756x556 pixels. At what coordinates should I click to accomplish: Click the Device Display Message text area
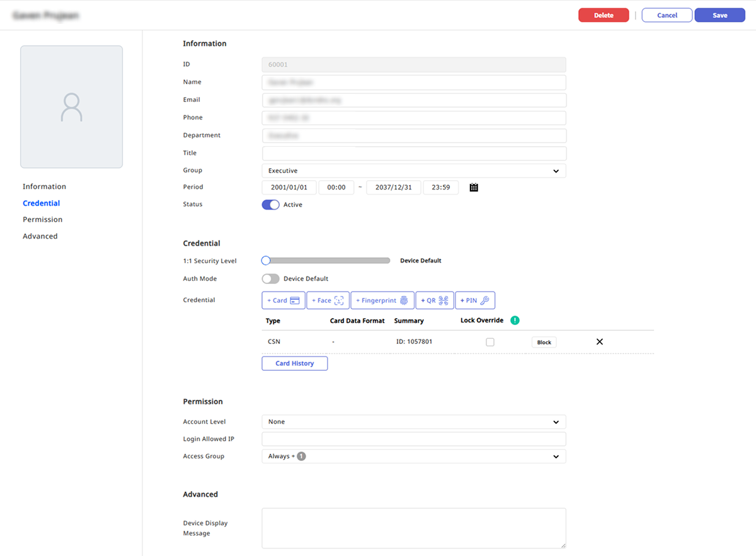[413, 528]
